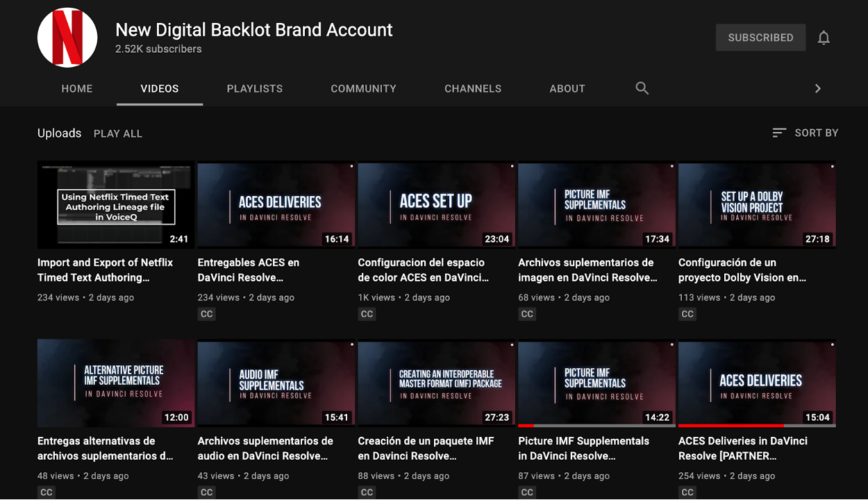Click the SUBSCRIBED button

tap(760, 37)
